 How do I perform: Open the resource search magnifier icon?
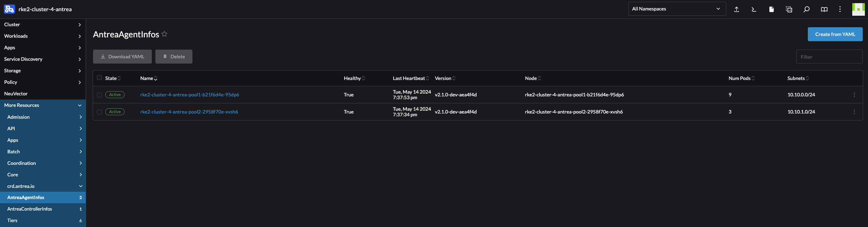pyautogui.click(x=806, y=9)
